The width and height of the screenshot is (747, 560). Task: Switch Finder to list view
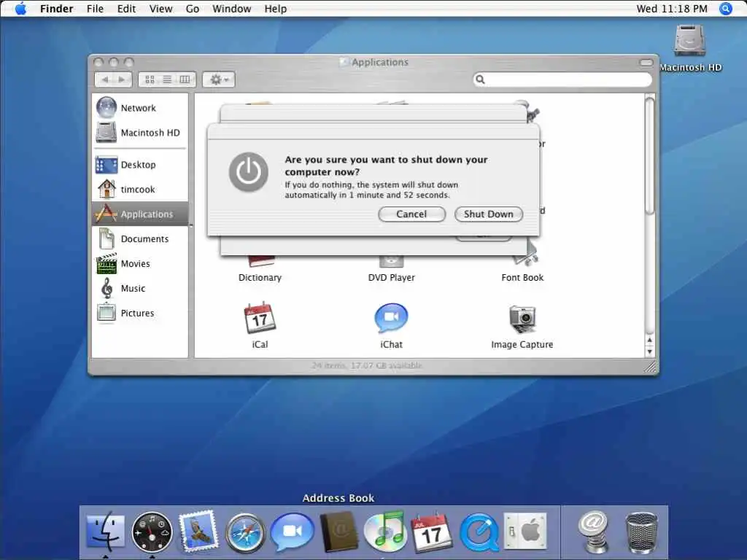coord(167,79)
